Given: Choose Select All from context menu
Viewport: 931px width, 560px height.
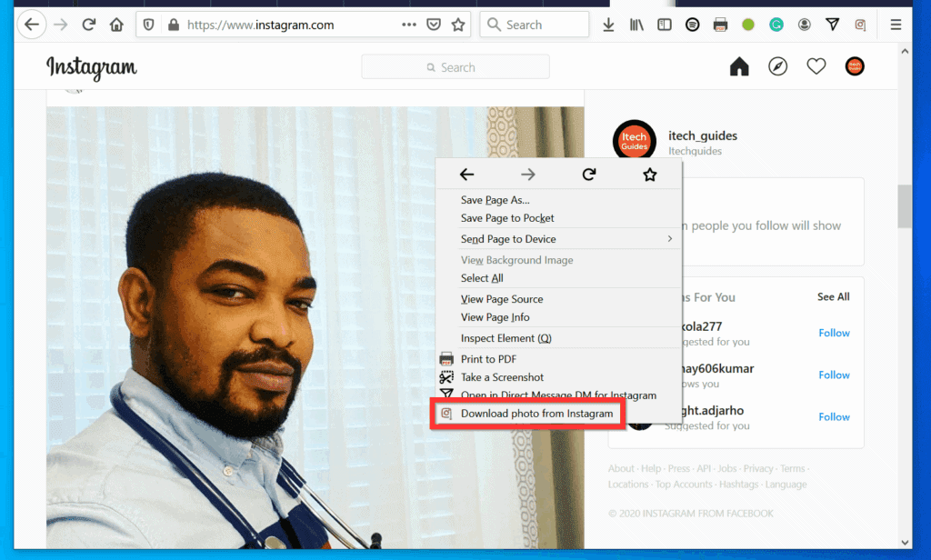Looking at the screenshot, I should tap(482, 278).
